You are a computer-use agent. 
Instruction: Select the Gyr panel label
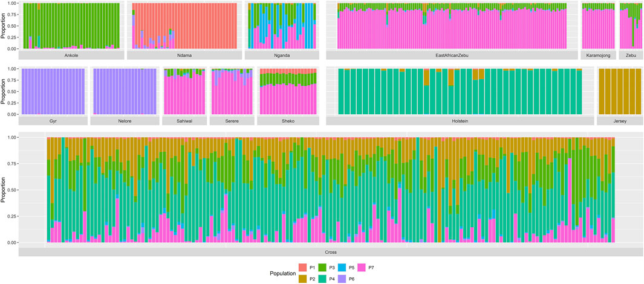(x=53, y=121)
